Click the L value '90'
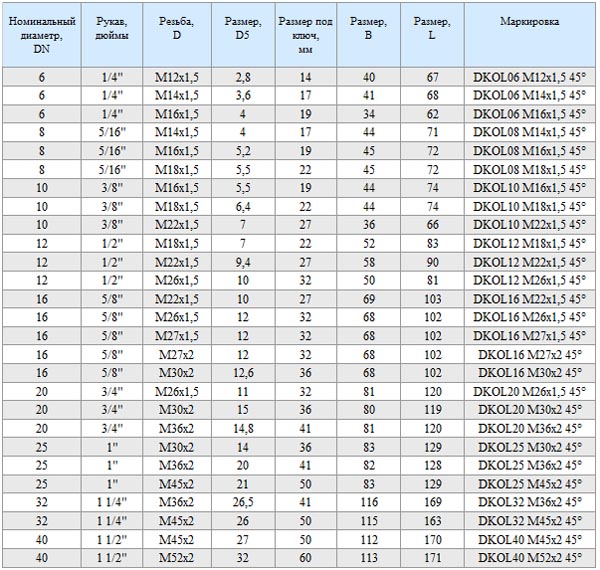Image resolution: width=600 pixels, height=570 pixels. (x=432, y=262)
